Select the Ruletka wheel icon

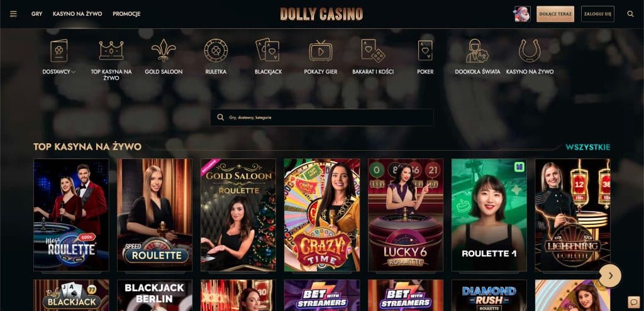[x=216, y=50]
